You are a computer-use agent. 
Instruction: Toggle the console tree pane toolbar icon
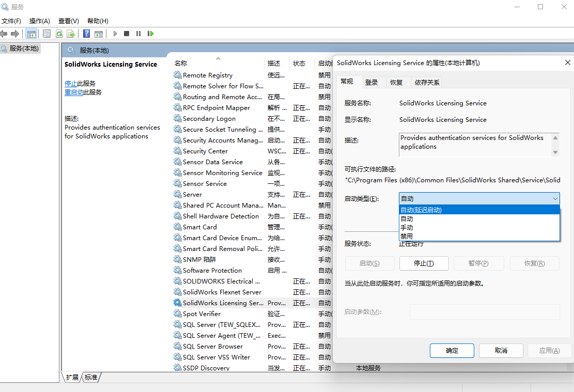pyautogui.click(x=32, y=34)
